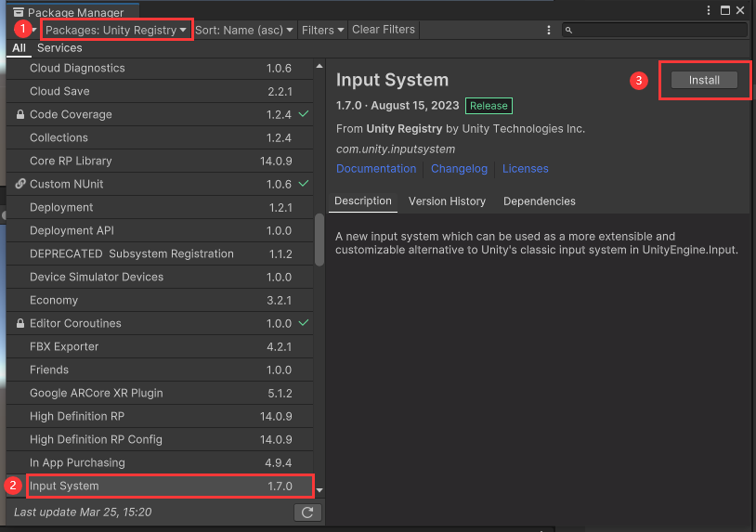Open the three-dot menu beside search field

(549, 30)
